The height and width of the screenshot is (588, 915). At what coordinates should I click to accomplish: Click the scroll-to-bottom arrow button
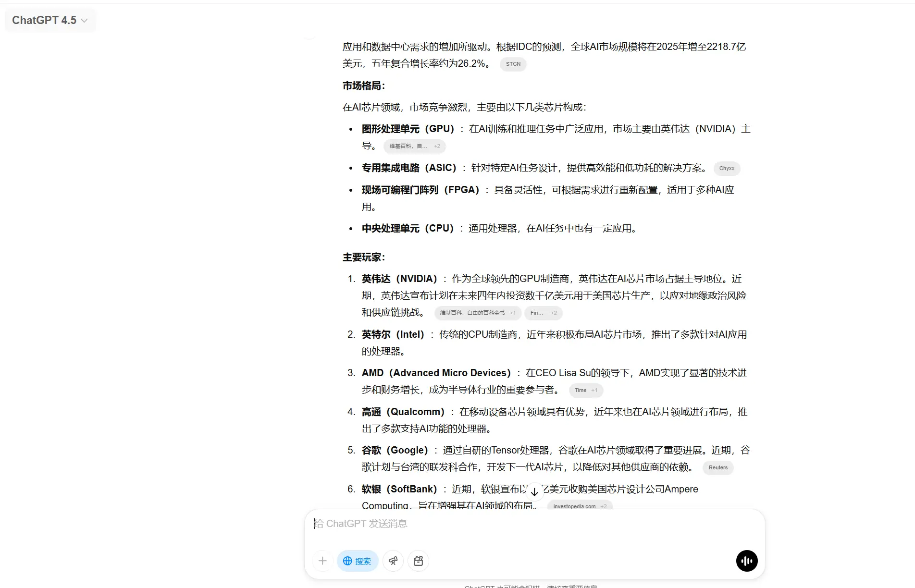[534, 492]
